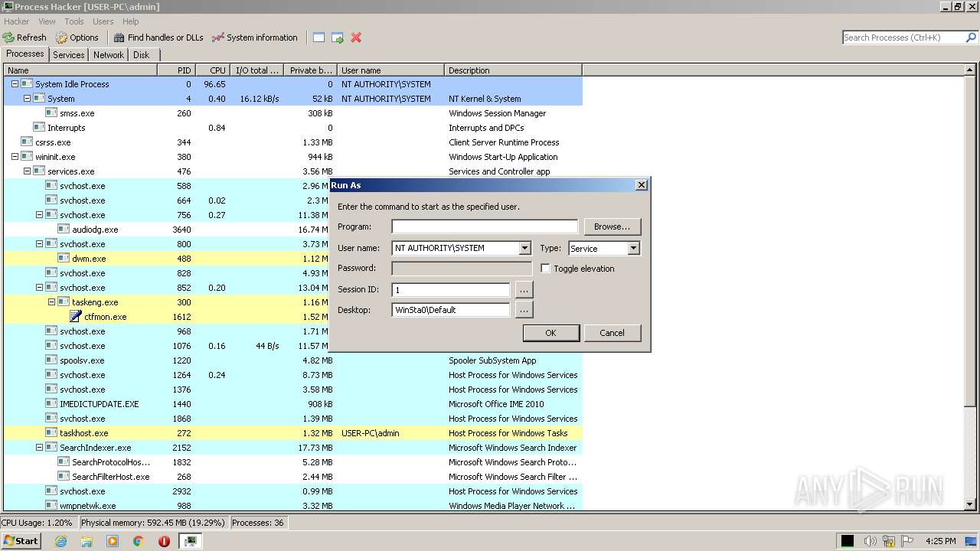The image size is (980, 551).
Task: Switch to the Disk tab
Action: (142, 54)
